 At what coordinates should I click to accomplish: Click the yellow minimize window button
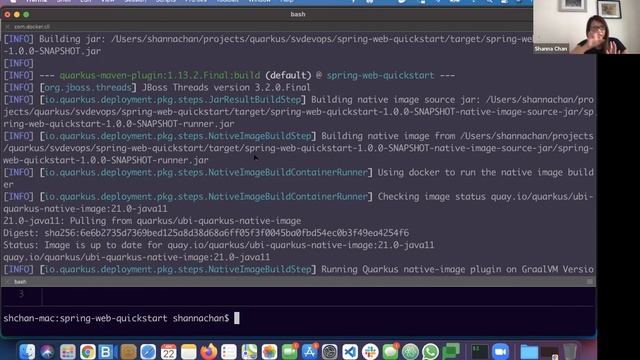click(17, 14)
